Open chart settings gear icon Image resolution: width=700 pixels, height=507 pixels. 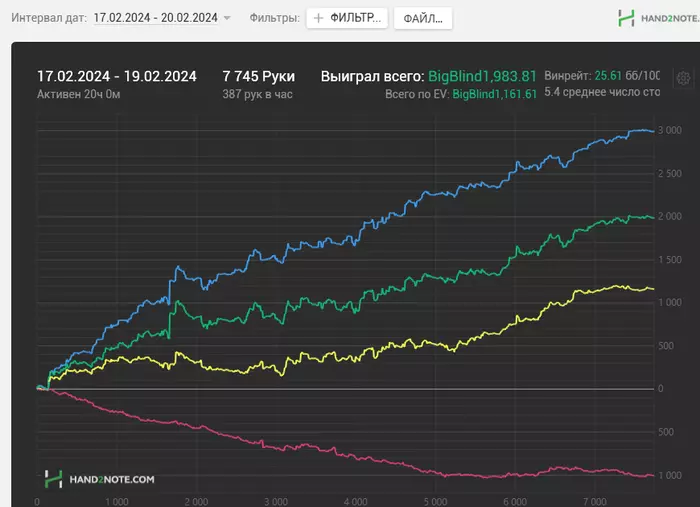(x=683, y=78)
